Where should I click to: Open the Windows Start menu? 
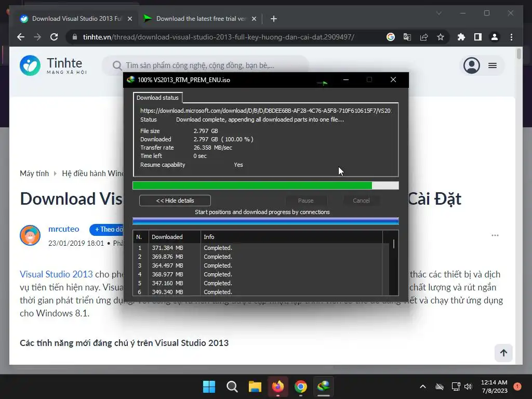[x=209, y=387]
